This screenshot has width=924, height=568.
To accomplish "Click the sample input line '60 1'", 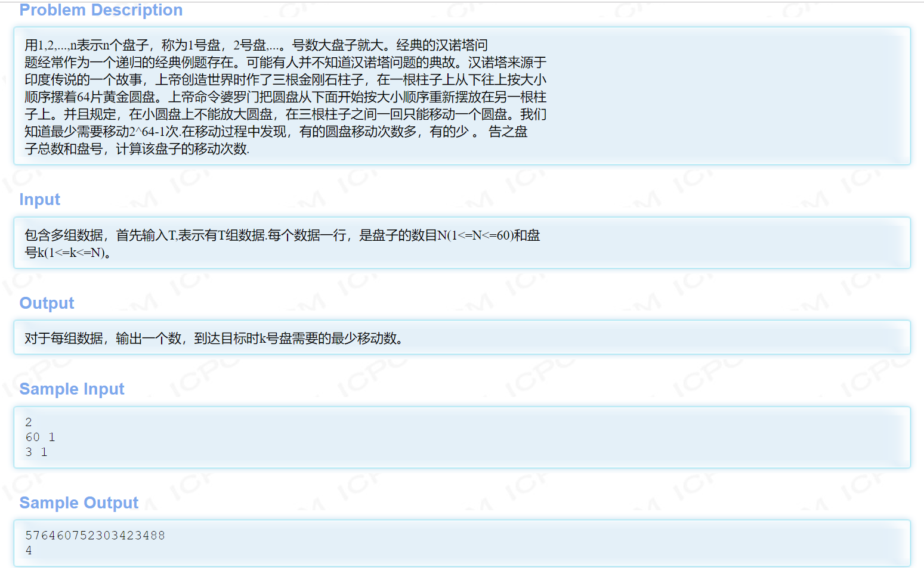I will tap(40, 437).
